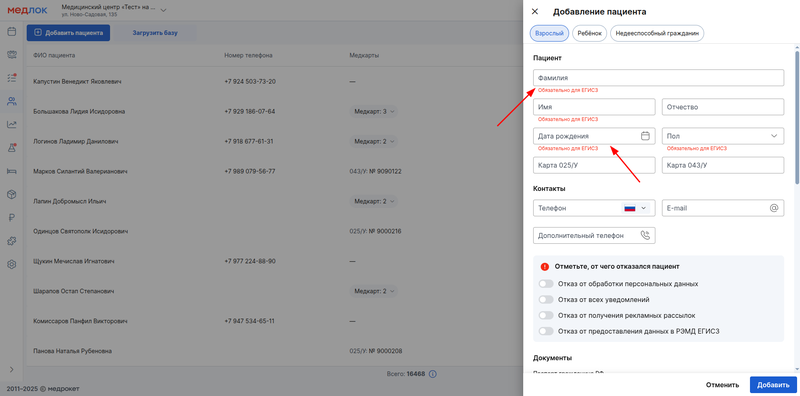Viewport: 800px width, 396px height.
Task: Click the Дата рождения field
Action: click(x=594, y=136)
